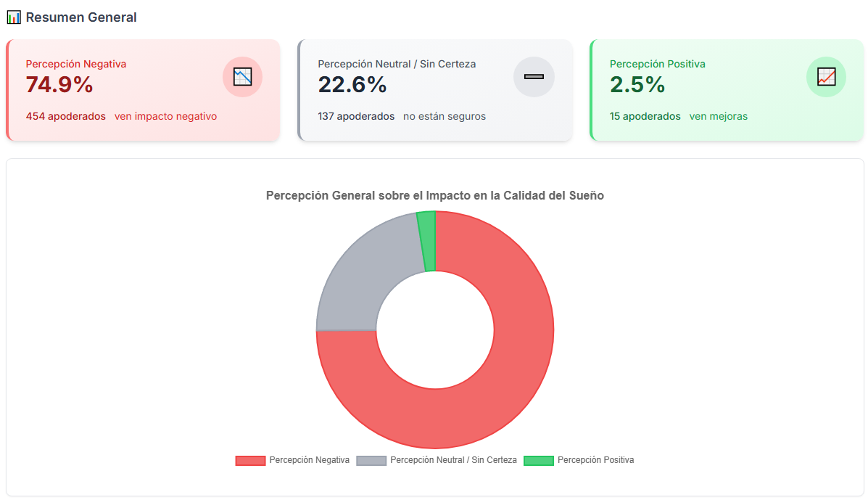Viewport: 868px width, 500px height.
Task: Click the bar chart icon beside Resumen General
Action: pos(14,17)
